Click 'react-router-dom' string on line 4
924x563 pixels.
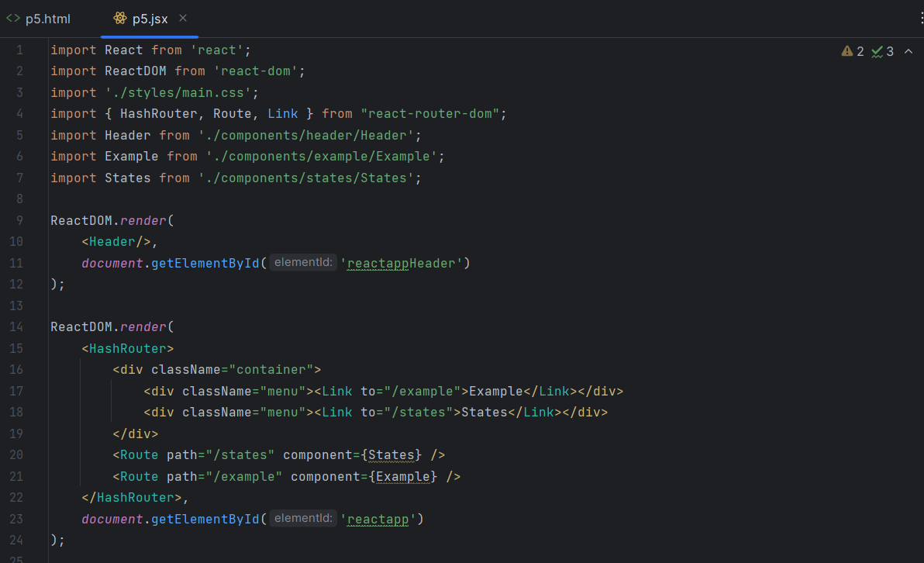point(430,114)
